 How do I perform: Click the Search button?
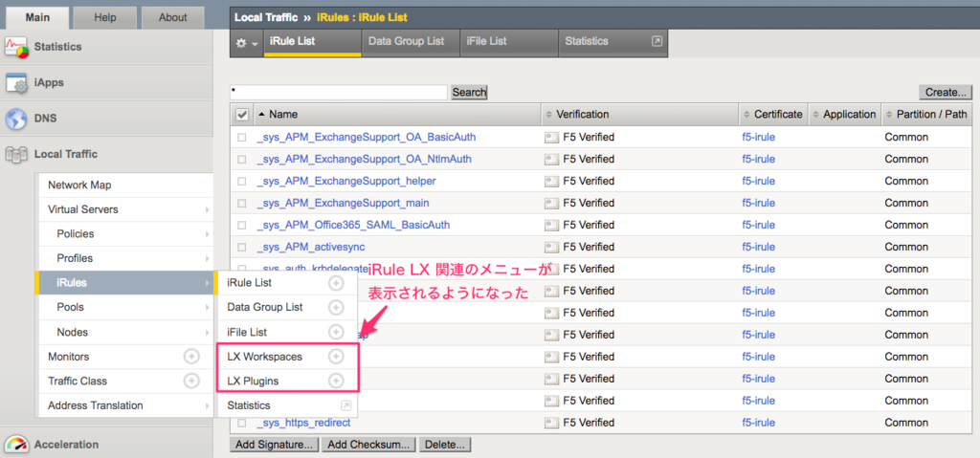pyautogui.click(x=469, y=93)
